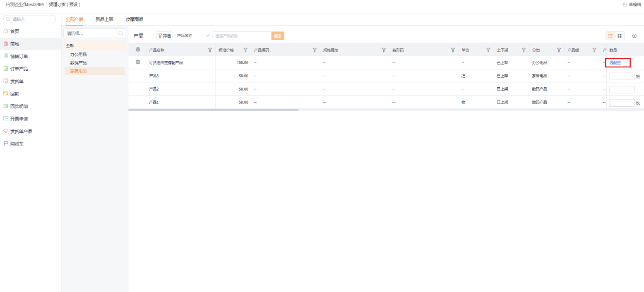Switch to 收藏商品 tab

tap(135, 19)
